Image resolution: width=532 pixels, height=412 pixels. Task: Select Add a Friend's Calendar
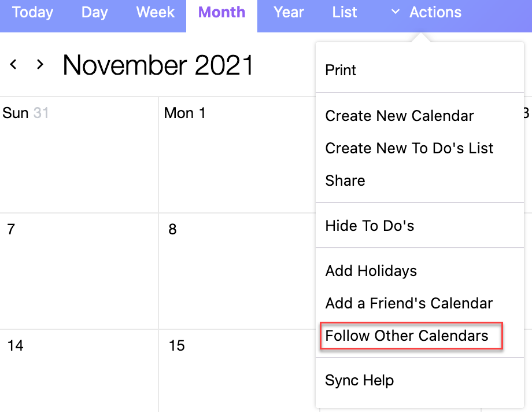pyautogui.click(x=409, y=303)
